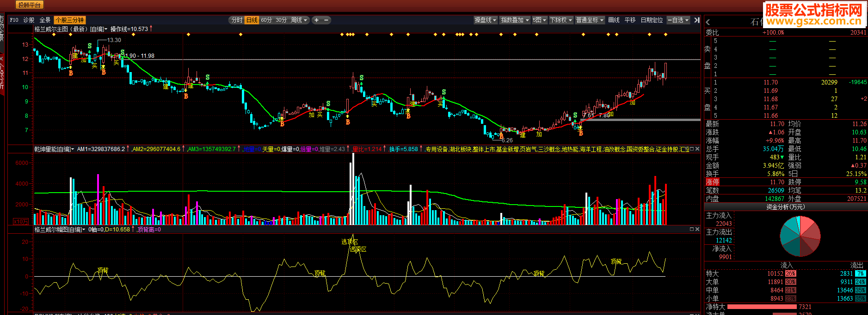
Task: Zoom out the chart with minus icon
Action: tap(326, 20)
